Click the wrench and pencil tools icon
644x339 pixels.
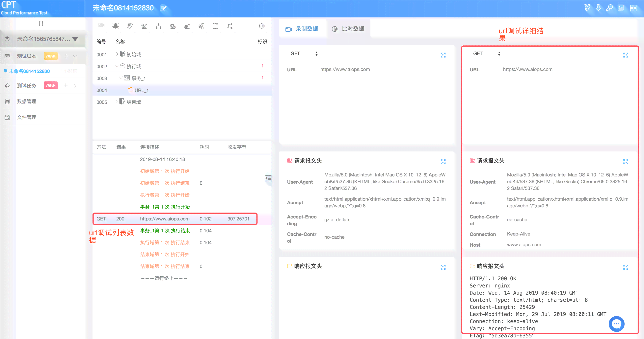pyautogui.click(x=144, y=26)
